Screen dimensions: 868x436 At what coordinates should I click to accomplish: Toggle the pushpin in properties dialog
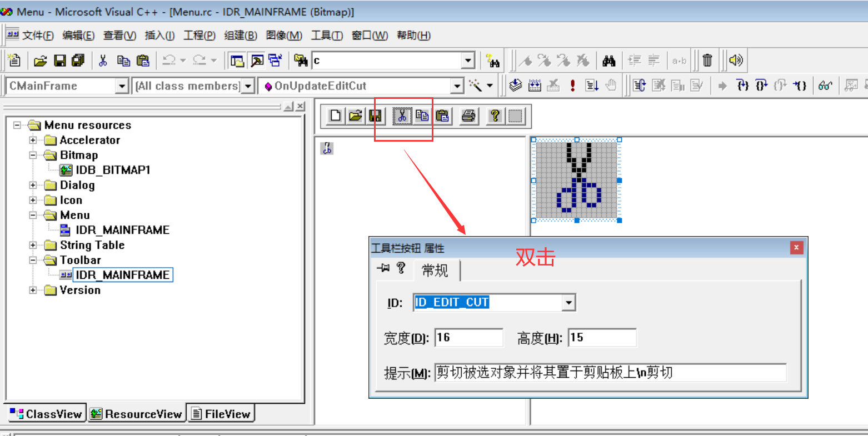(x=383, y=268)
